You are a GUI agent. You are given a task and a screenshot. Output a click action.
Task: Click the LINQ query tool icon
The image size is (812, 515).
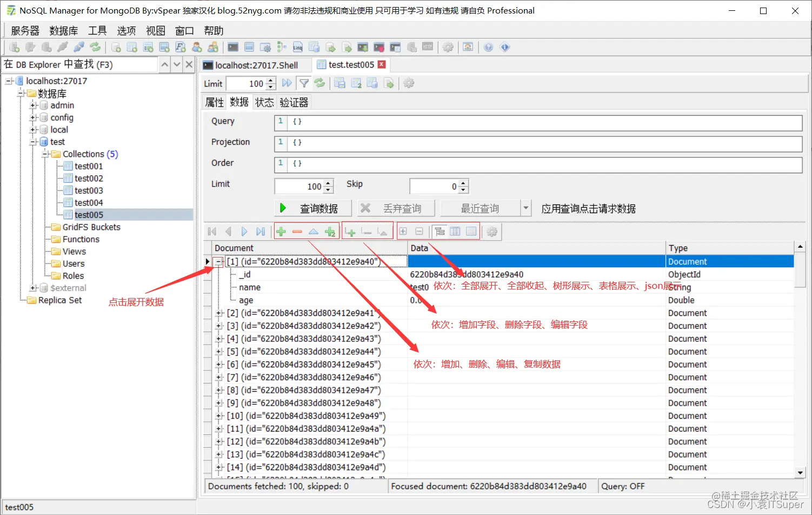point(298,48)
